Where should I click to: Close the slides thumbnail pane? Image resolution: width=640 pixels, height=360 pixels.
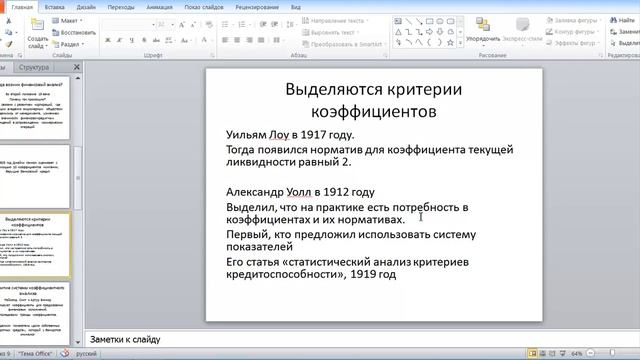tap(76, 67)
